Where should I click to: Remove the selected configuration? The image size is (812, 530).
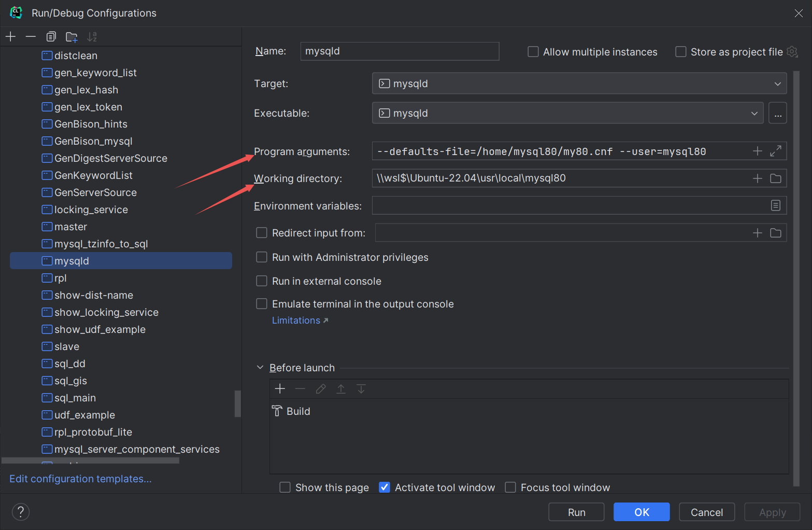tap(31, 36)
